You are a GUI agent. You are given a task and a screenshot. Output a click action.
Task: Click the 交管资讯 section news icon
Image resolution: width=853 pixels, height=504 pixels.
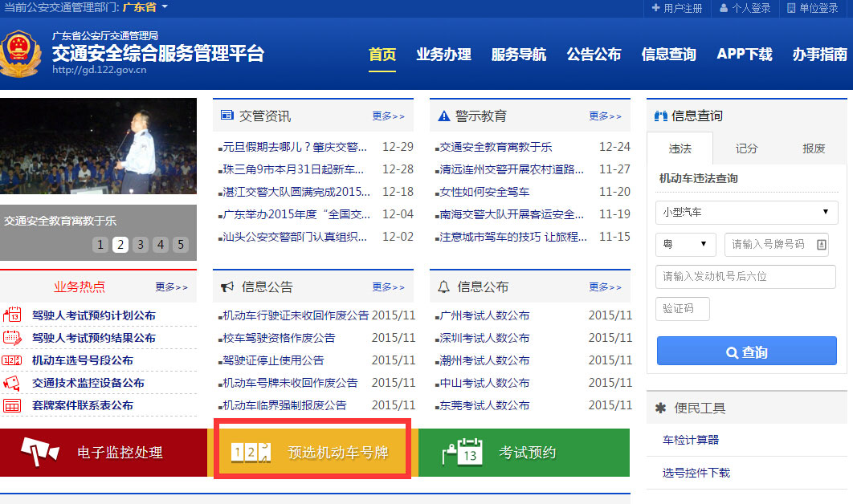click(x=227, y=115)
